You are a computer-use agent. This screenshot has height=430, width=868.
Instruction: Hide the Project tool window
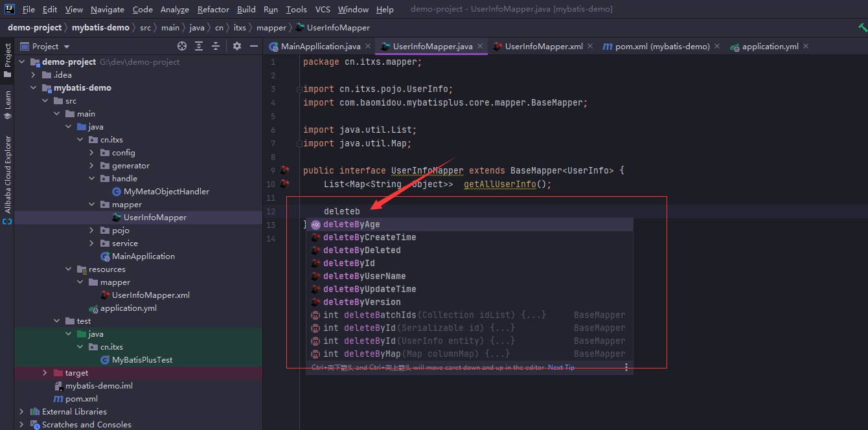(x=253, y=46)
